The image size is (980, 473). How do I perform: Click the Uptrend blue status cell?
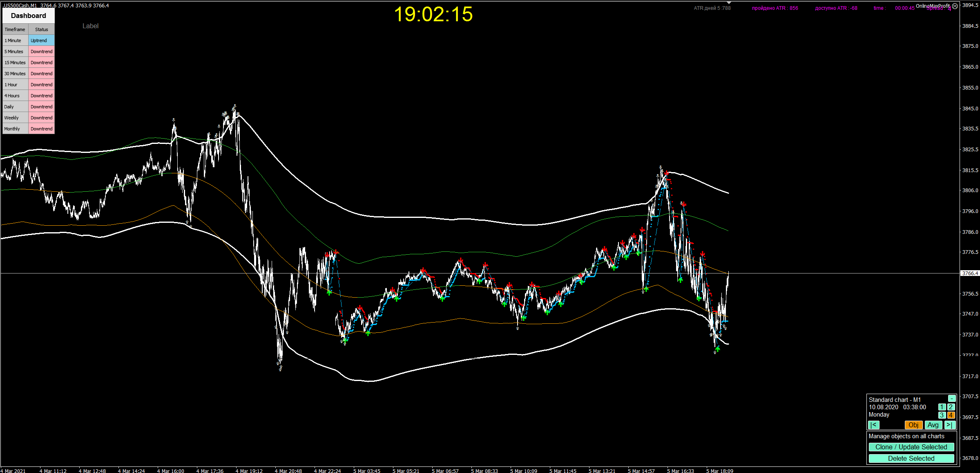[41, 40]
